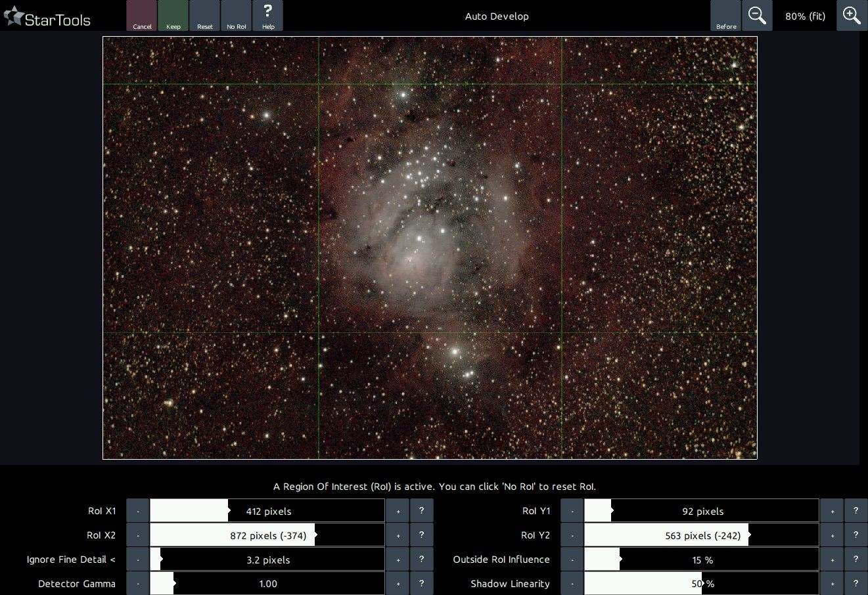Open help for RoI X1 parameter

tap(421, 511)
